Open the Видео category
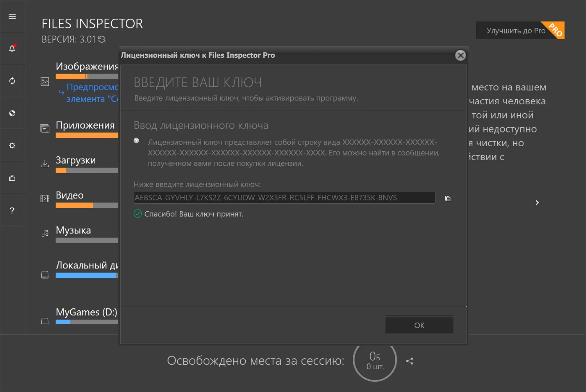Image resolution: width=586 pixels, height=392 pixels. pyautogui.click(x=70, y=195)
